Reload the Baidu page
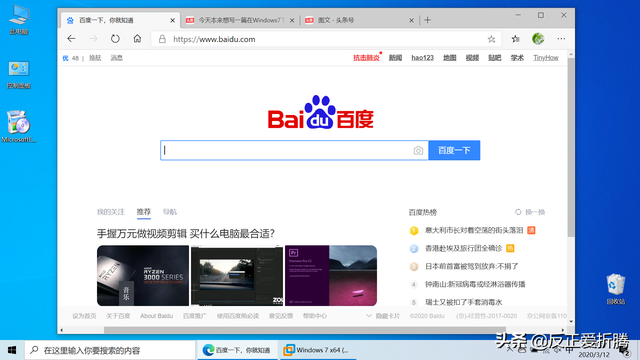640x360 pixels. 115,39
